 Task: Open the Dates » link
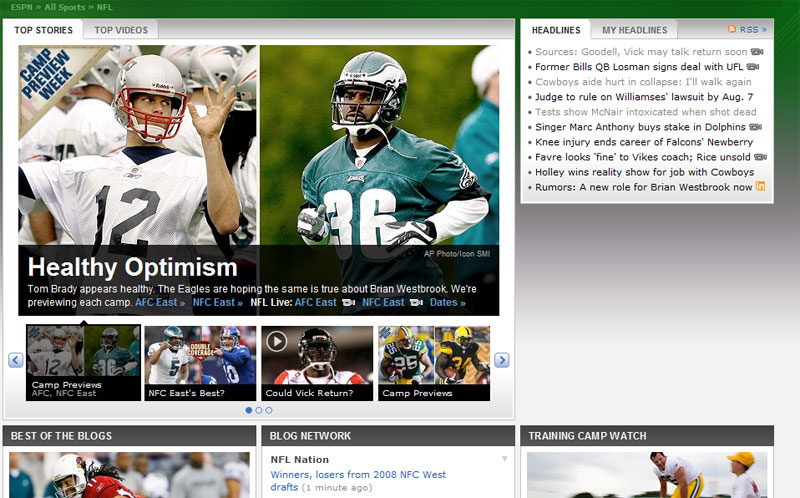[447, 302]
